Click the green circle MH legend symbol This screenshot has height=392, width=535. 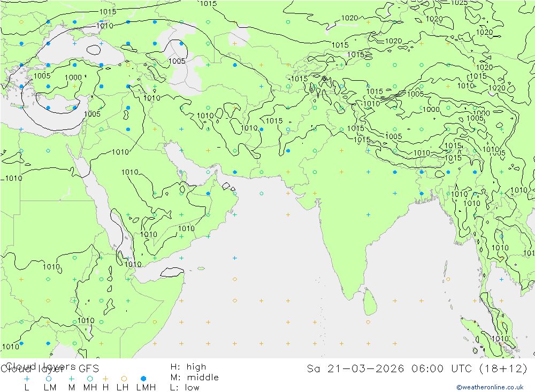[90, 379]
